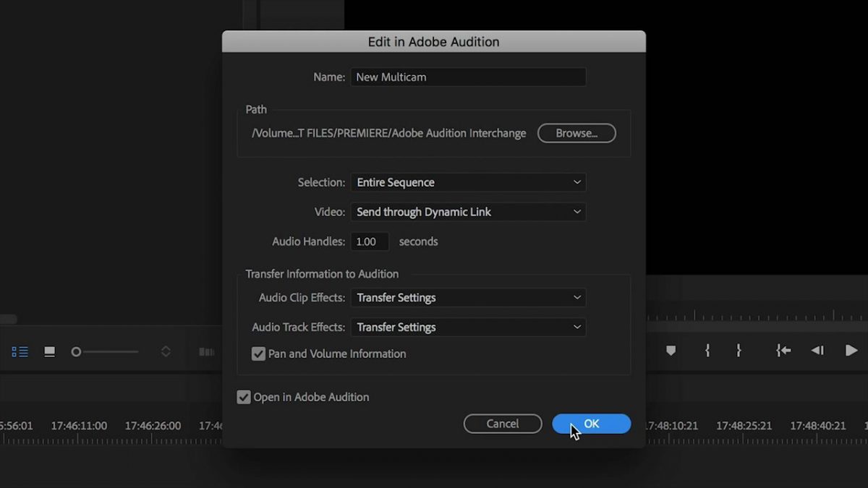Click inside the Name field showing New Multicam
Viewport: 868px width, 488px height.
[x=468, y=77]
